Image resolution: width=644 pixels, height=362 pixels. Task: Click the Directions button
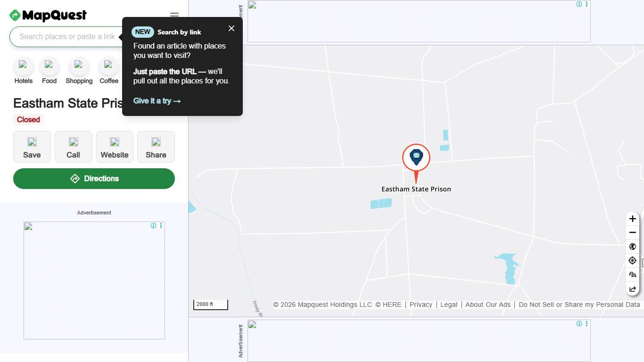pos(94,179)
